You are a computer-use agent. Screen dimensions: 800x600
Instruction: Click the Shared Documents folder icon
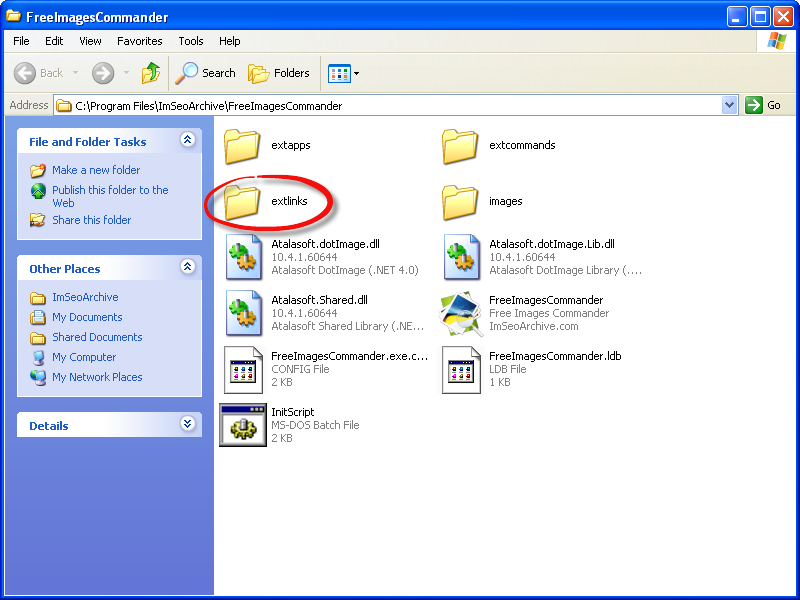tap(38, 338)
